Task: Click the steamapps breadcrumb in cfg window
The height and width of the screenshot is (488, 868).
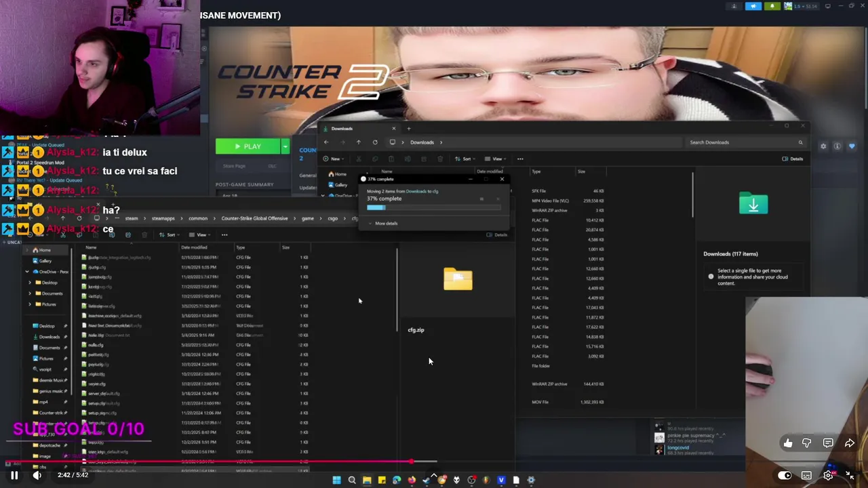Action: click(x=163, y=218)
